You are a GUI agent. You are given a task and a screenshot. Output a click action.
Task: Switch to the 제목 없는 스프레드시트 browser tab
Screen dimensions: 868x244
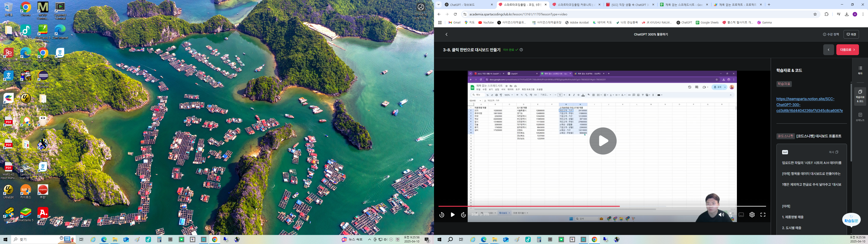tap(684, 5)
